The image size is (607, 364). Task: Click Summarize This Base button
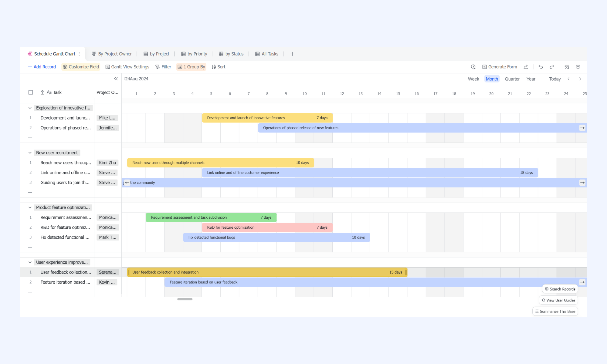[555, 312]
